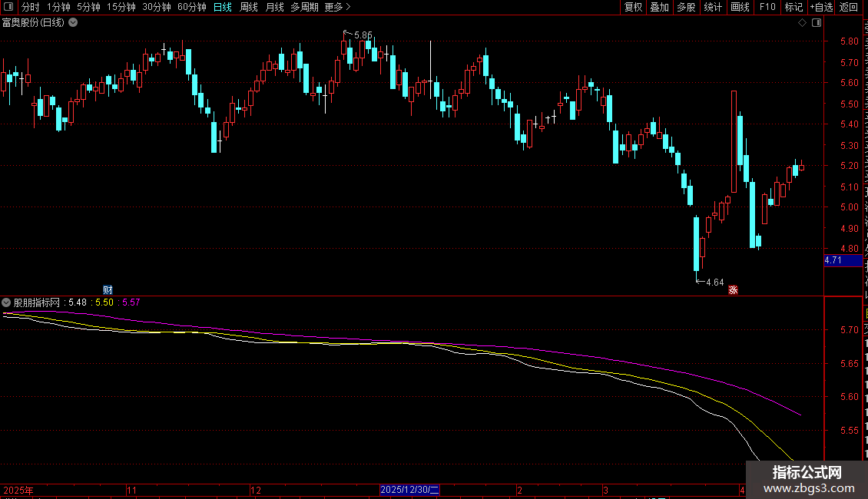This screenshot has width=868, height=499.
Task: Click the 复权 toolbar button
Action: click(x=633, y=7)
